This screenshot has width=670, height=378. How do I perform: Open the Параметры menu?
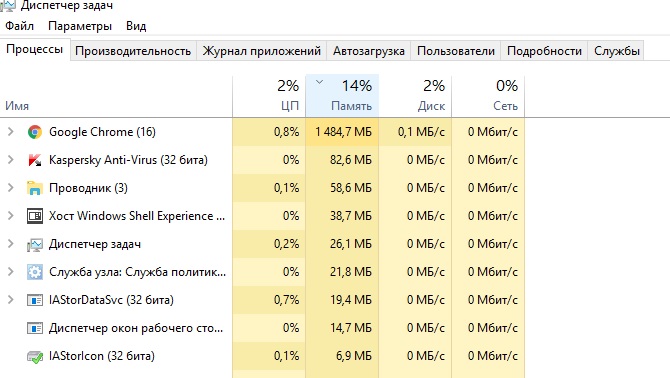pos(80,26)
